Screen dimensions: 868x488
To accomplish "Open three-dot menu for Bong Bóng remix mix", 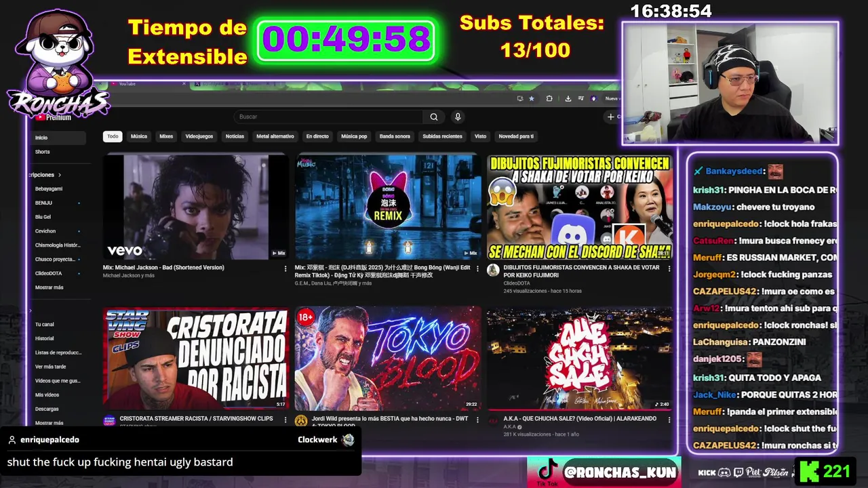I will (x=477, y=269).
